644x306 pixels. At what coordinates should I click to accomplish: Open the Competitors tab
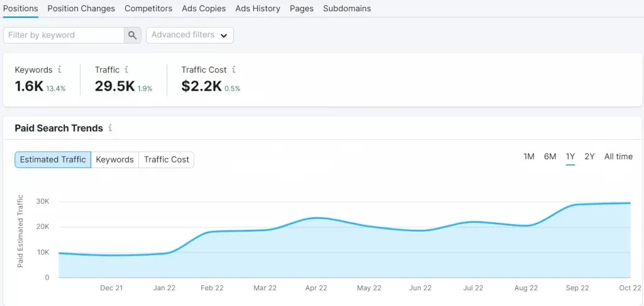coord(148,8)
